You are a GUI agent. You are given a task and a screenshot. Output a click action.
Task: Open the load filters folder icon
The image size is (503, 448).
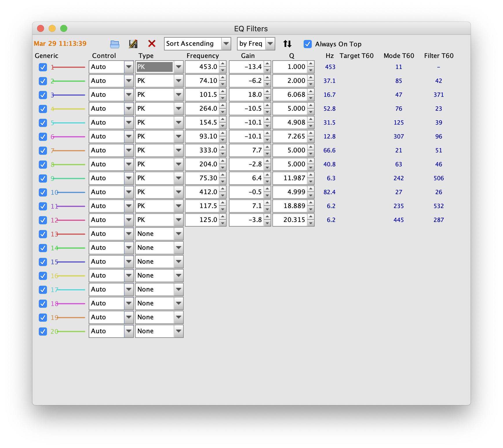(x=115, y=44)
